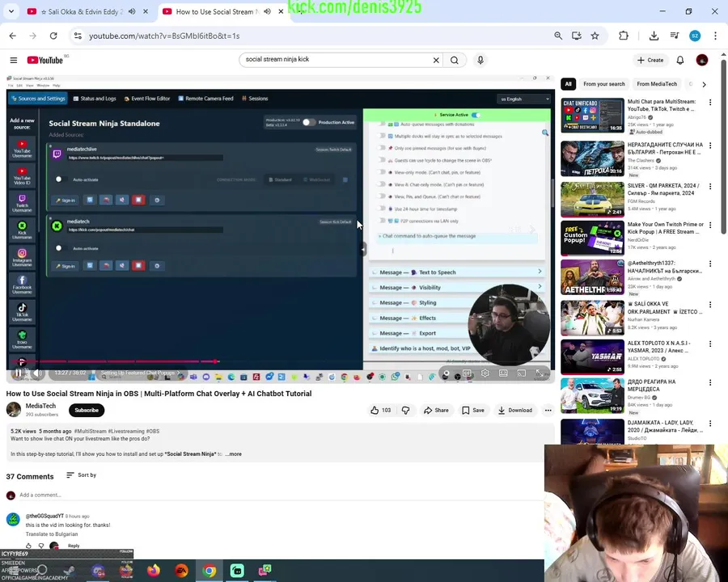This screenshot has width=728, height=582.
Task: Open Chrome tab search dropdown arrow
Action: pyautogui.click(x=11, y=11)
